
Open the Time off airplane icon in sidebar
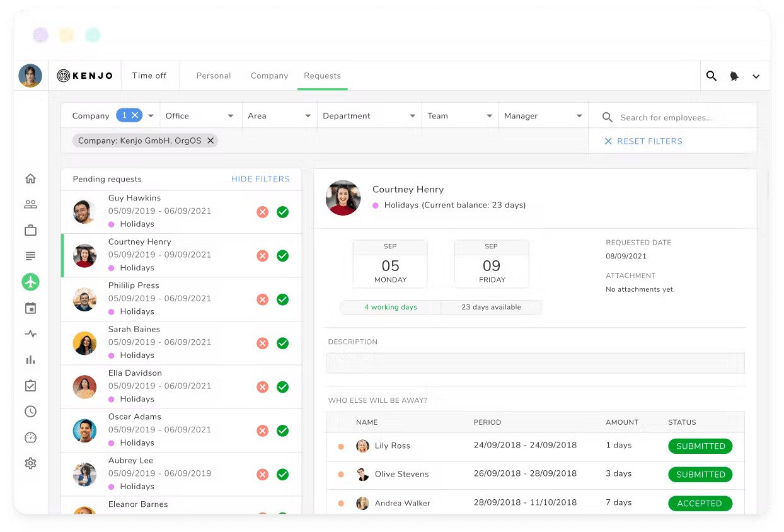tap(30, 282)
